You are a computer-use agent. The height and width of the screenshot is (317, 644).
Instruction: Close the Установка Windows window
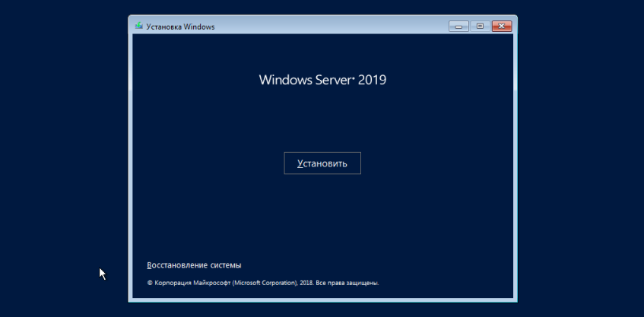coord(502,27)
